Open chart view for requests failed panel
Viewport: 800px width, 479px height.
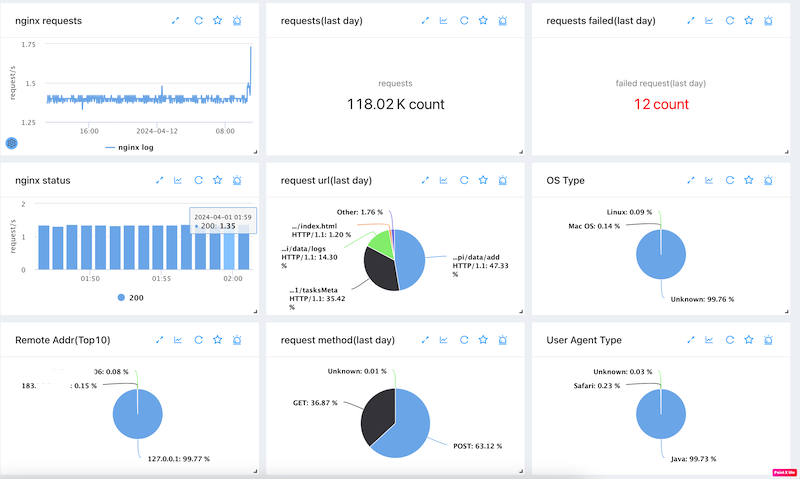coord(709,20)
